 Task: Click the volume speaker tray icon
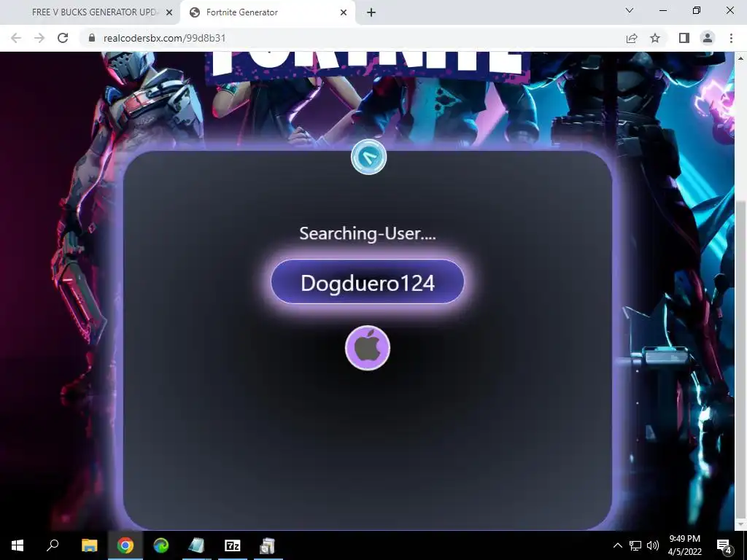(653, 545)
